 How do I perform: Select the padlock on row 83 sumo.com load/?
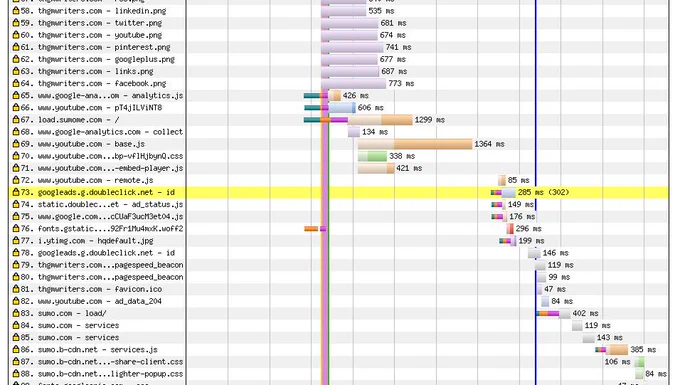click(x=16, y=313)
